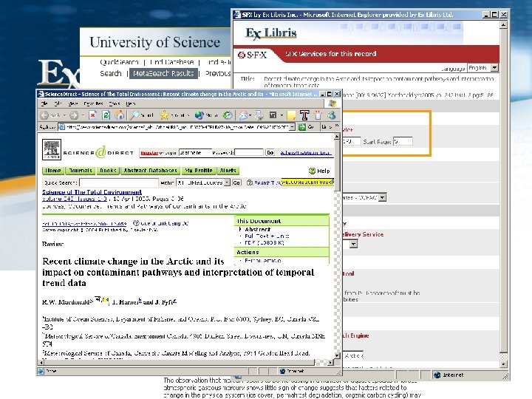Click the Mail envelope icon

click(x=242, y=115)
